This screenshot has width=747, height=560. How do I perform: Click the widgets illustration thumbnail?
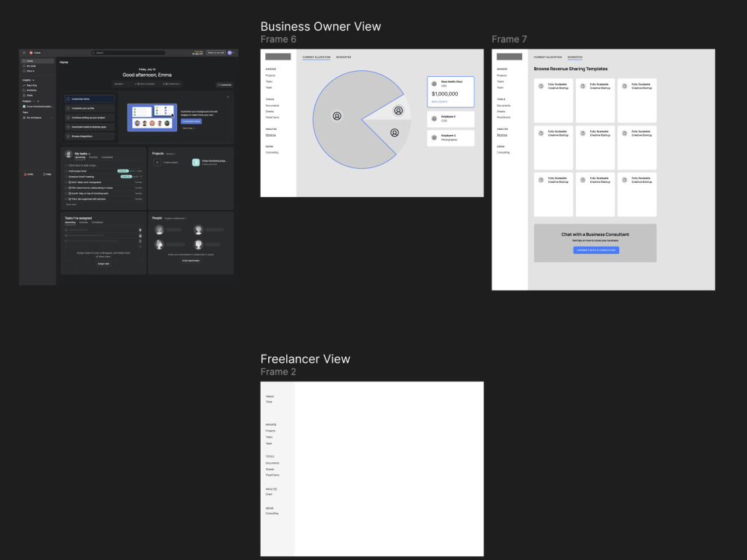(x=152, y=117)
